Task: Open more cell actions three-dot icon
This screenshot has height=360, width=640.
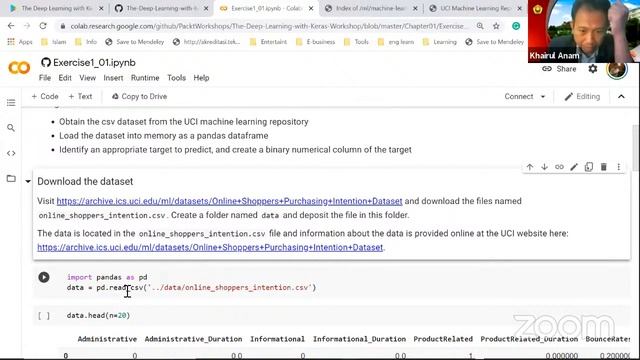Action: point(618,167)
